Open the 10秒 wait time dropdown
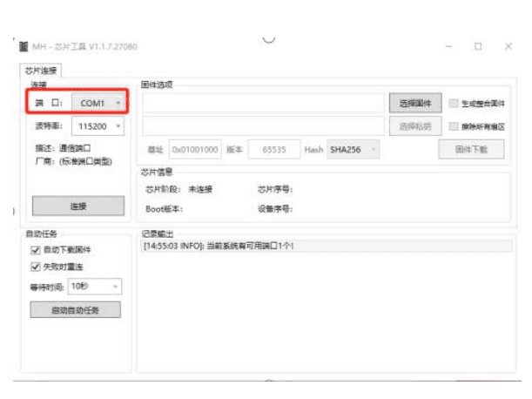532x399 pixels. pos(95,287)
